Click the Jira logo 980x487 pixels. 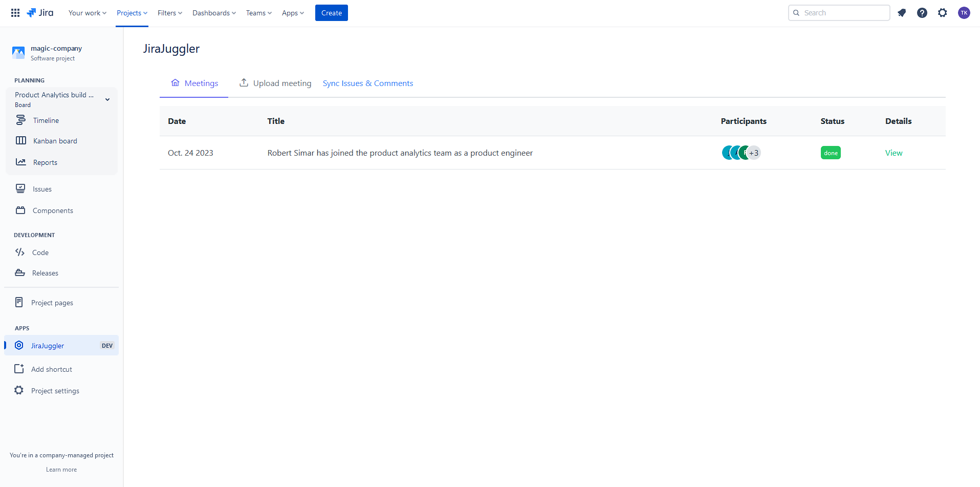tap(40, 13)
